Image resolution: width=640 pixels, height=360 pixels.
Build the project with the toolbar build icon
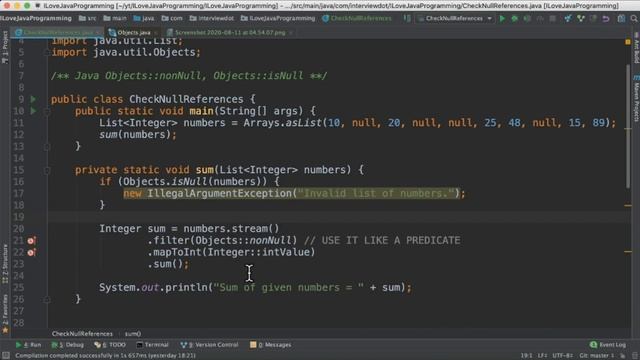coord(407,18)
